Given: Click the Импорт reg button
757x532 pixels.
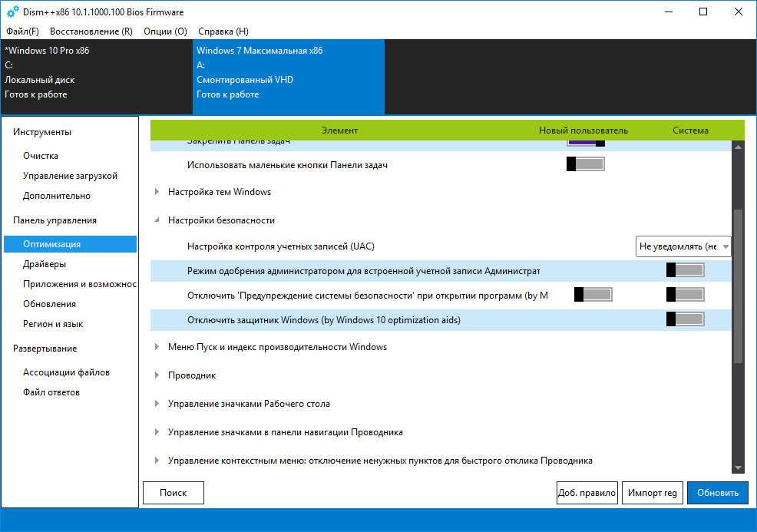Looking at the screenshot, I should point(652,493).
